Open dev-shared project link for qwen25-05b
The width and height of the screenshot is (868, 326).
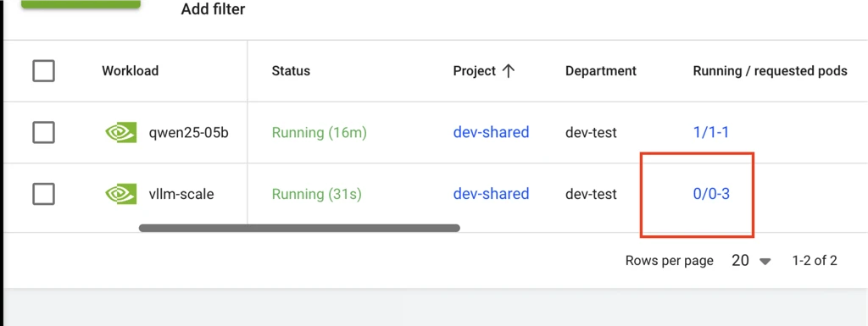coord(491,133)
